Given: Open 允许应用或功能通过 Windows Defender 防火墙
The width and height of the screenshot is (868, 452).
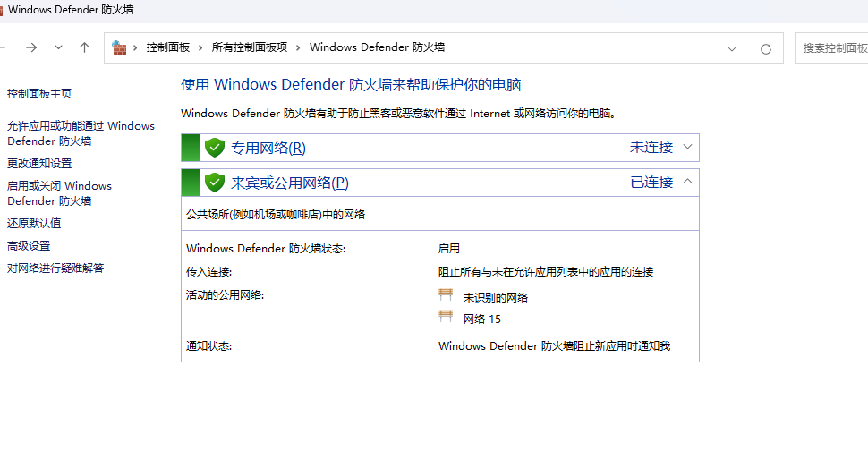Looking at the screenshot, I should click(x=81, y=133).
